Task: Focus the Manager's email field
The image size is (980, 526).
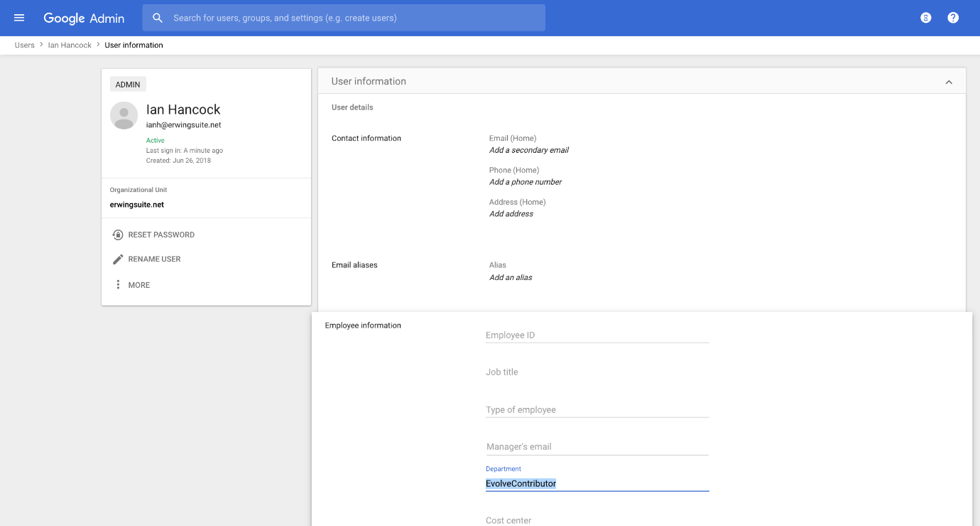Action: coord(597,447)
